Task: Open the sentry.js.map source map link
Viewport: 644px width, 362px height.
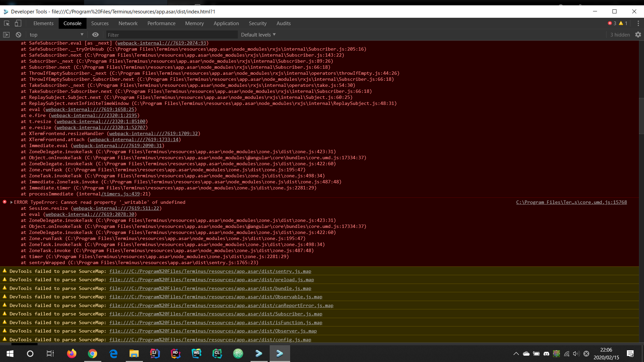Action: point(210,271)
